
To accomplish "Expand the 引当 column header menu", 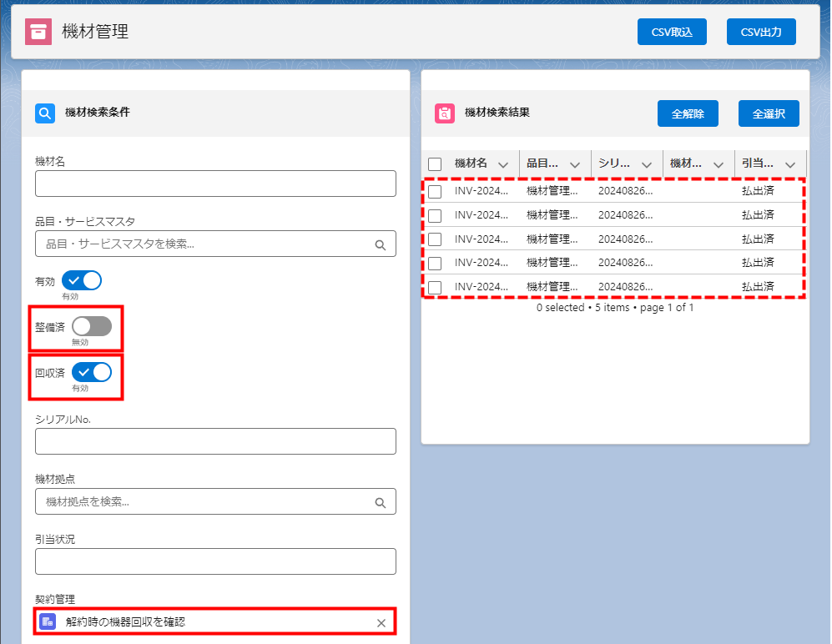I will pyautogui.click(x=789, y=164).
